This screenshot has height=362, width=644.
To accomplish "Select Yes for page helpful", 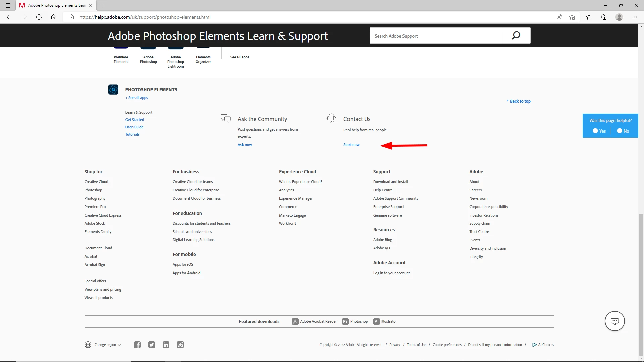I will [596, 131].
